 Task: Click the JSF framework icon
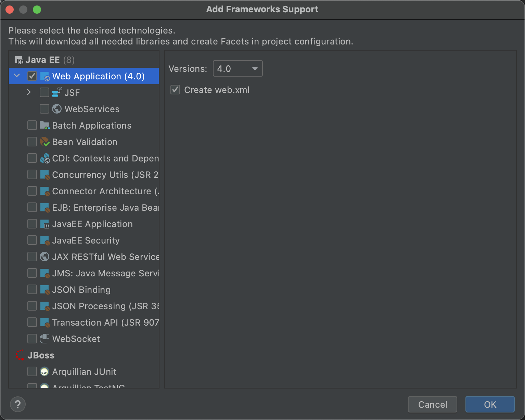(57, 92)
